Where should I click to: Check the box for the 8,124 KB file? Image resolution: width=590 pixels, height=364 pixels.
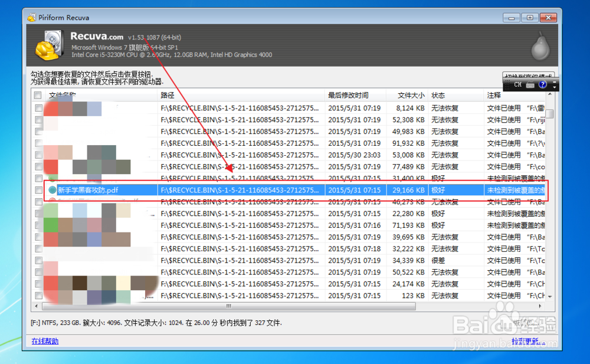tap(38, 108)
